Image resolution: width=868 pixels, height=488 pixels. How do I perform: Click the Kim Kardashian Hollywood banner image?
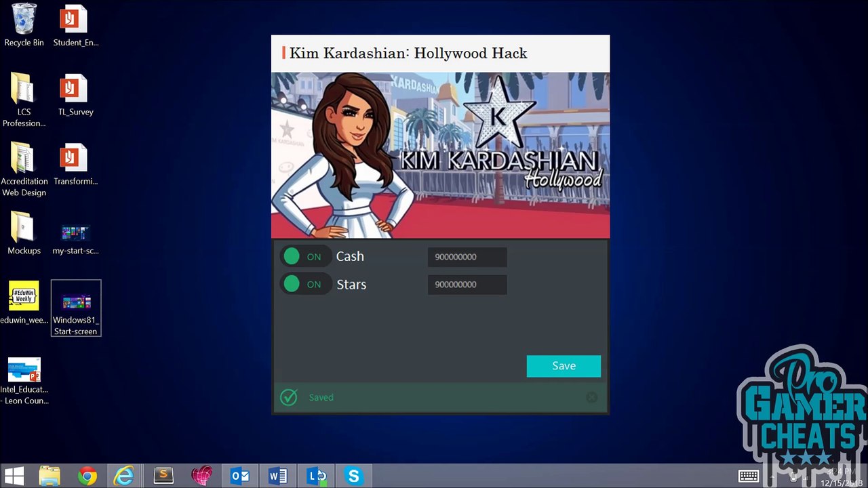click(441, 155)
